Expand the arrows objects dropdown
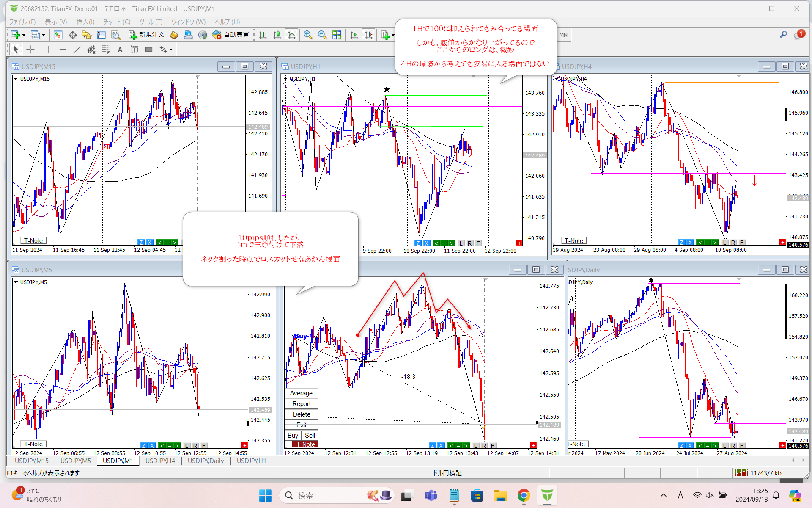The image size is (812, 508). (x=171, y=50)
